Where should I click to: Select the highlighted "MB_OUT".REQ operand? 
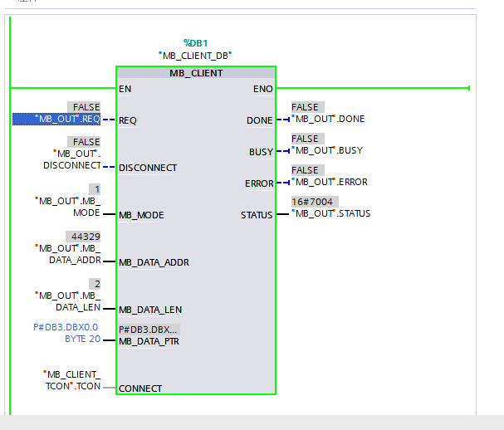click(x=56, y=120)
